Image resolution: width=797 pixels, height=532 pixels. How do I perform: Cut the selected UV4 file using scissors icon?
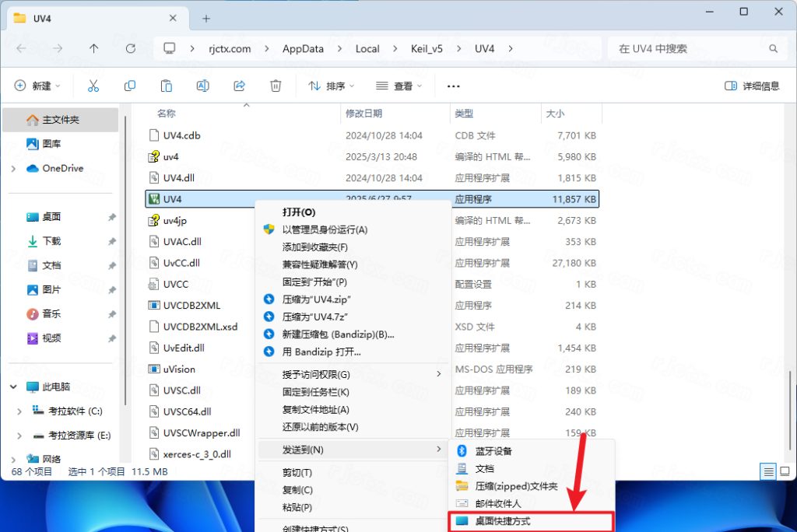[x=93, y=86]
